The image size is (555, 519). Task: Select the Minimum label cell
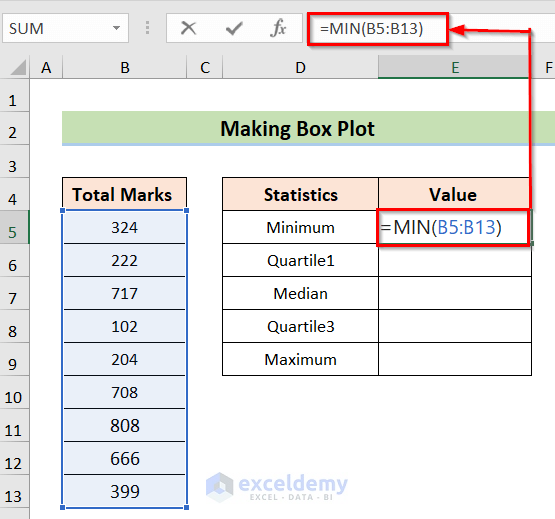[301, 227]
